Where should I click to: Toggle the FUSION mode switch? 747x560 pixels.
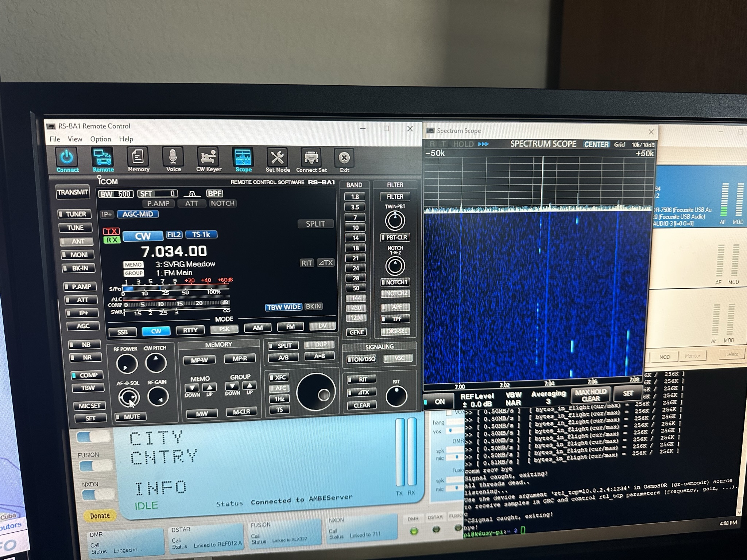pos(95,466)
